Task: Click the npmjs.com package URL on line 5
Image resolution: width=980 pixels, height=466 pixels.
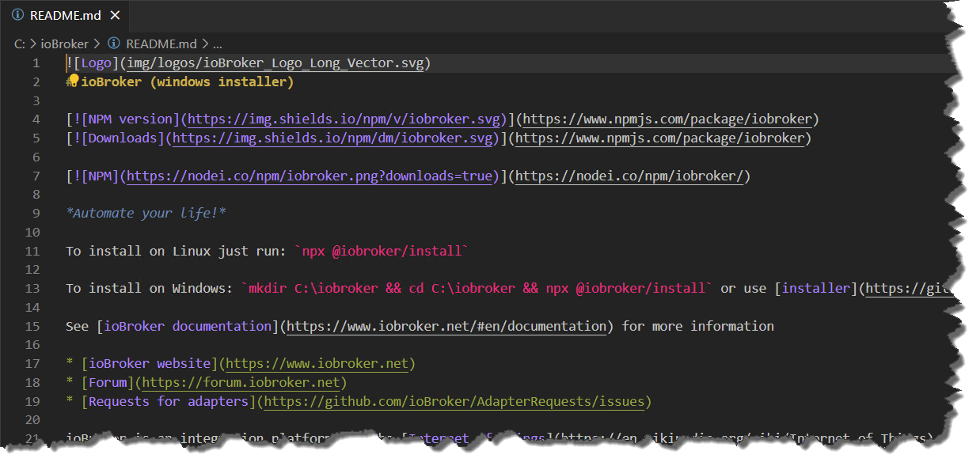Action: tap(660, 138)
